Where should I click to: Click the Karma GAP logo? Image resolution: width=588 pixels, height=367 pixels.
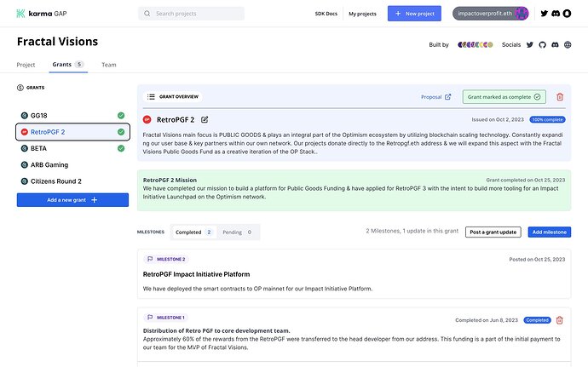[42, 14]
